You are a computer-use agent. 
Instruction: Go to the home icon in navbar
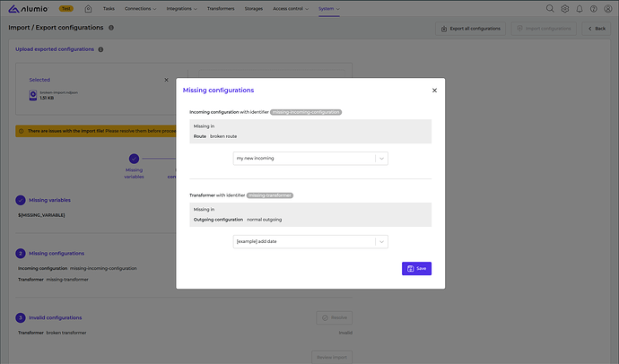[x=88, y=9]
